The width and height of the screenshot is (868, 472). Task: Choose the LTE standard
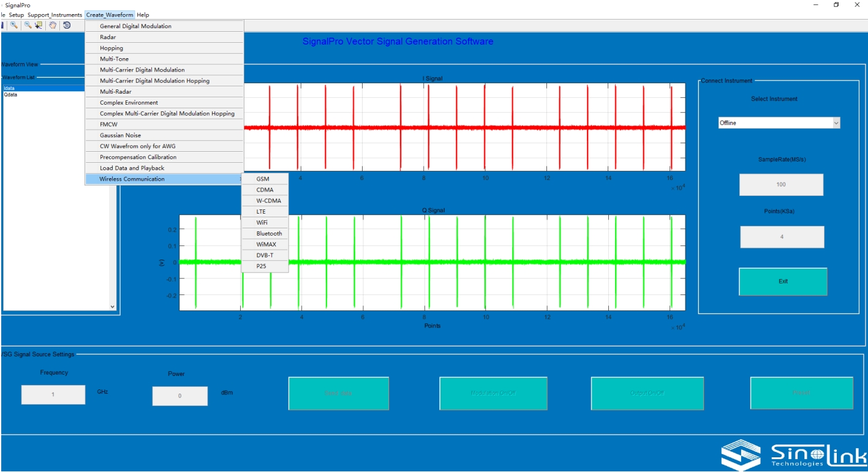pyautogui.click(x=265, y=212)
